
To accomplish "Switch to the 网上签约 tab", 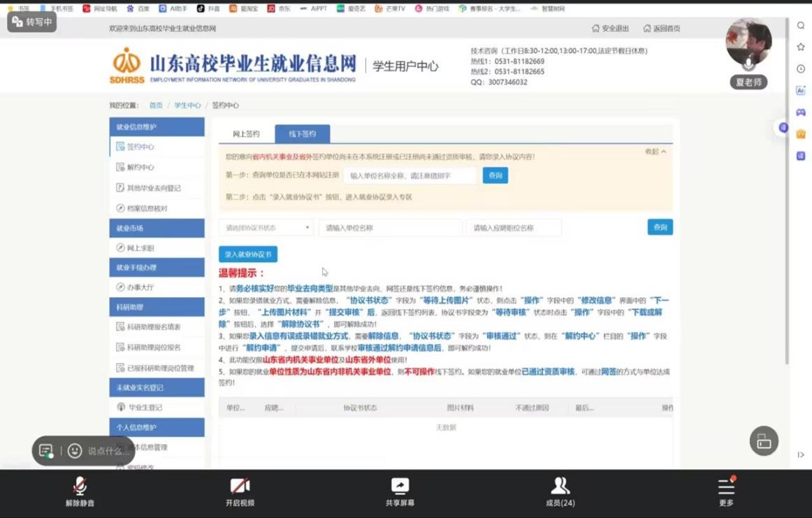I will point(246,134).
